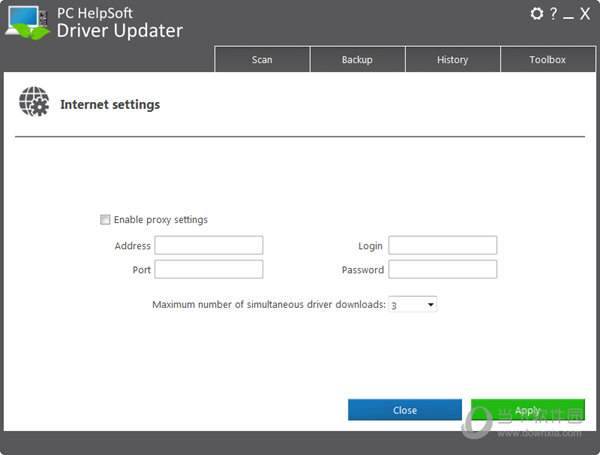Image resolution: width=600 pixels, height=455 pixels.
Task: Focus the Password input field
Action: click(443, 269)
